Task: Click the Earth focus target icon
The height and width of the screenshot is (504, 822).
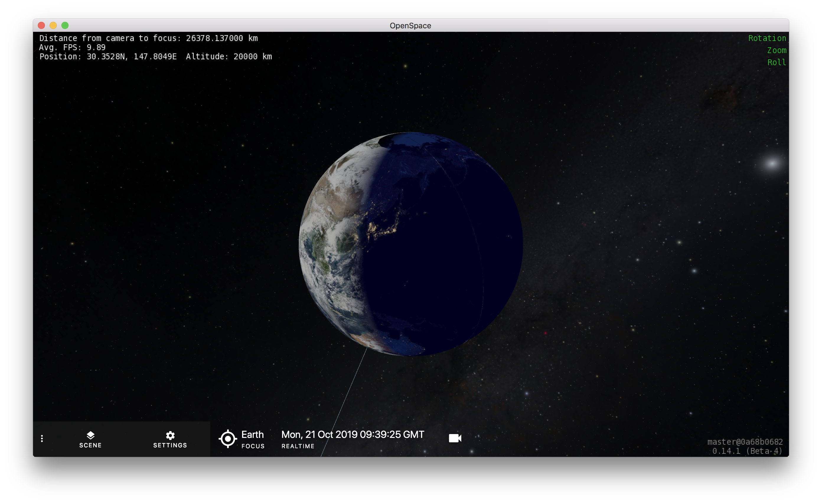Action: 228,439
